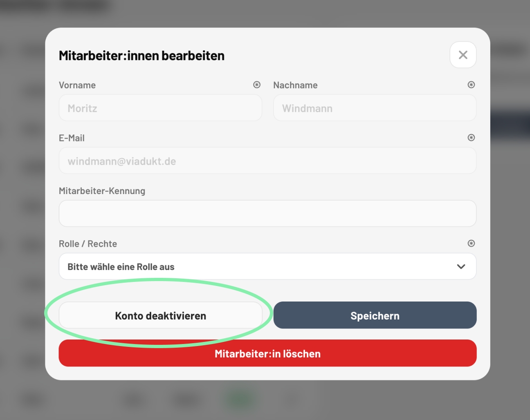530x420 pixels.
Task: Click the red Mitarbeiter:in löschen button
Action: pos(267,353)
